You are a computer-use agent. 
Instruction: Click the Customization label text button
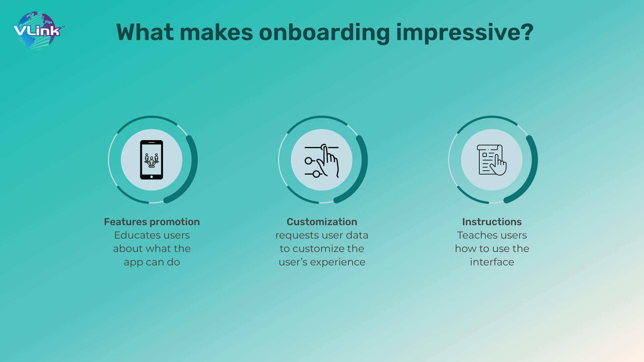(322, 221)
